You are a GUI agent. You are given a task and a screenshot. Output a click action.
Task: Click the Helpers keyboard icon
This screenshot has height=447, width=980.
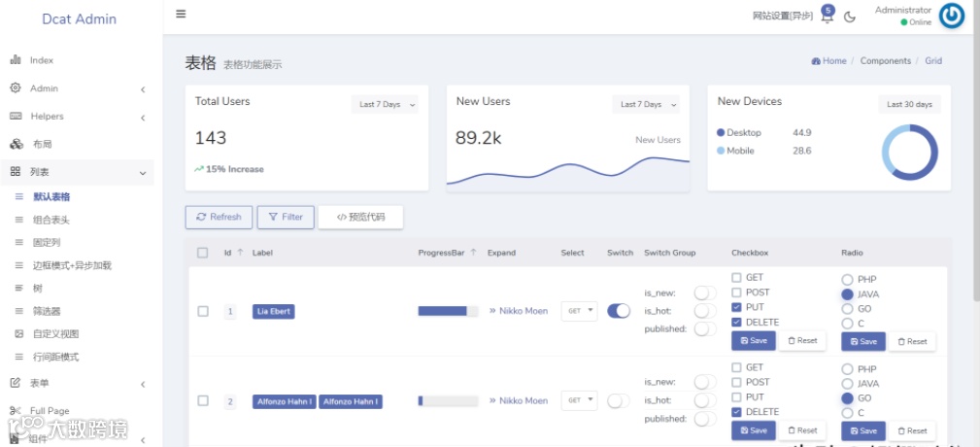point(16,117)
